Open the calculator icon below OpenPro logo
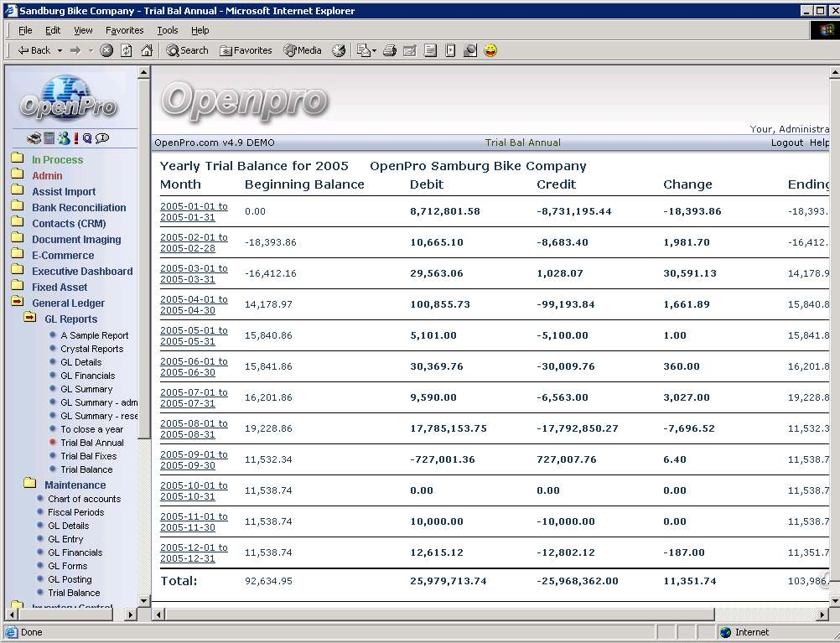Screen dimensions: 840x643 click(49, 138)
